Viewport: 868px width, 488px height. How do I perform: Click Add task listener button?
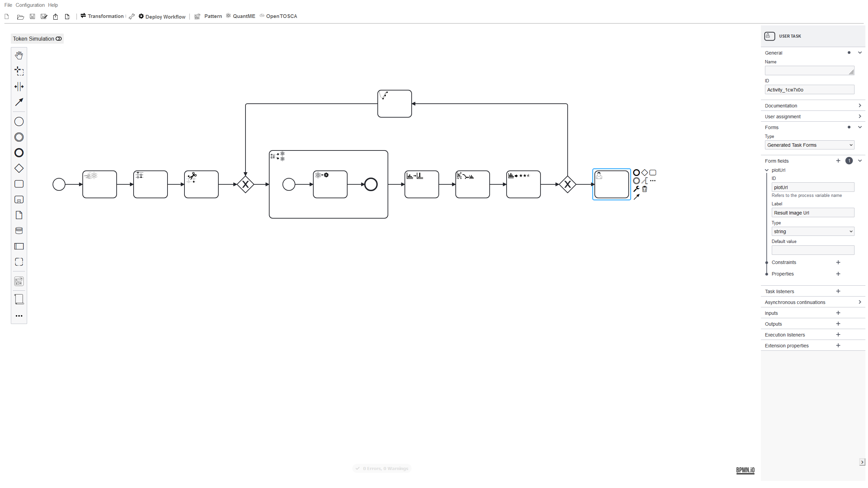tap(838, 291)
